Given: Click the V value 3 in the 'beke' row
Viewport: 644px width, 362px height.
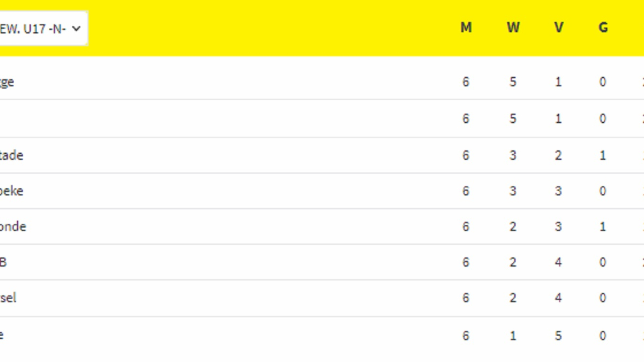Looking at the screenshot, I should point(558,191).
